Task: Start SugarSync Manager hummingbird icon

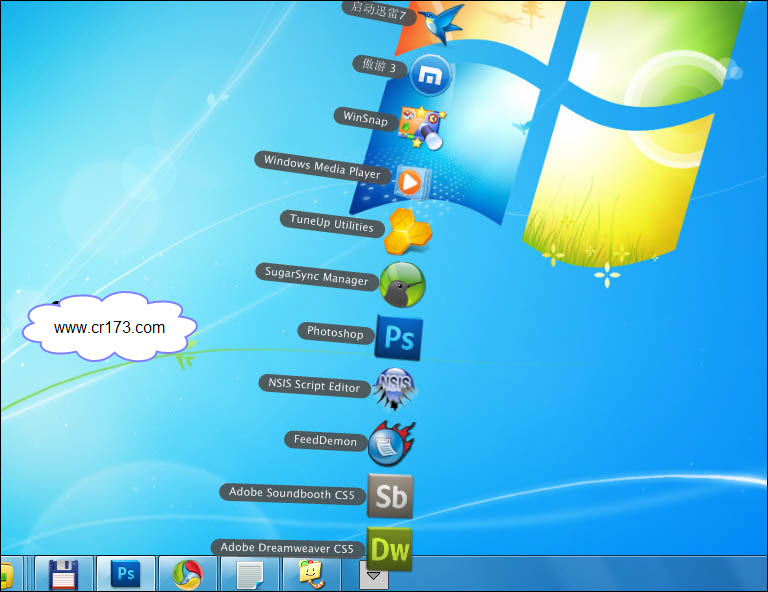Action: pyautogui.click(x=403, y=284)
